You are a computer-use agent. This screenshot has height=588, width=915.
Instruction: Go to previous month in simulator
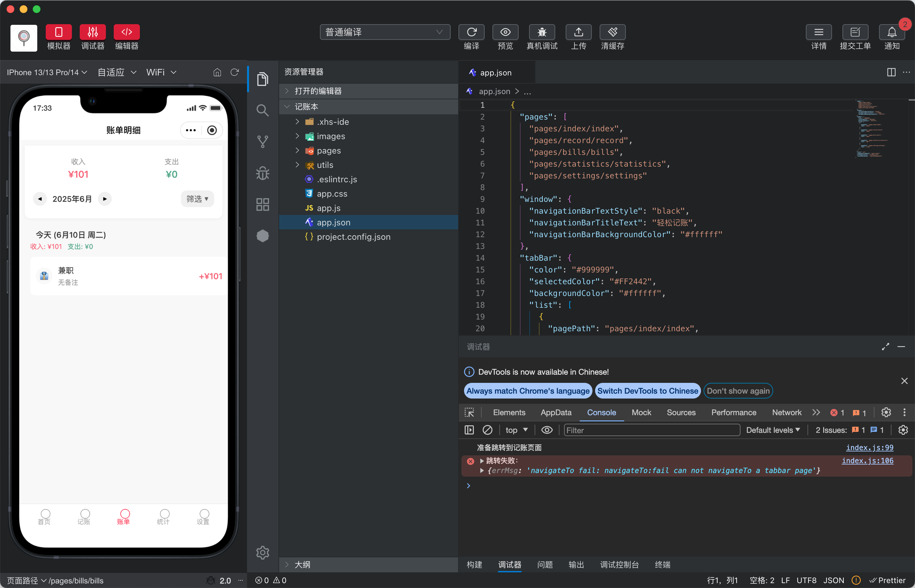(40, 199)
